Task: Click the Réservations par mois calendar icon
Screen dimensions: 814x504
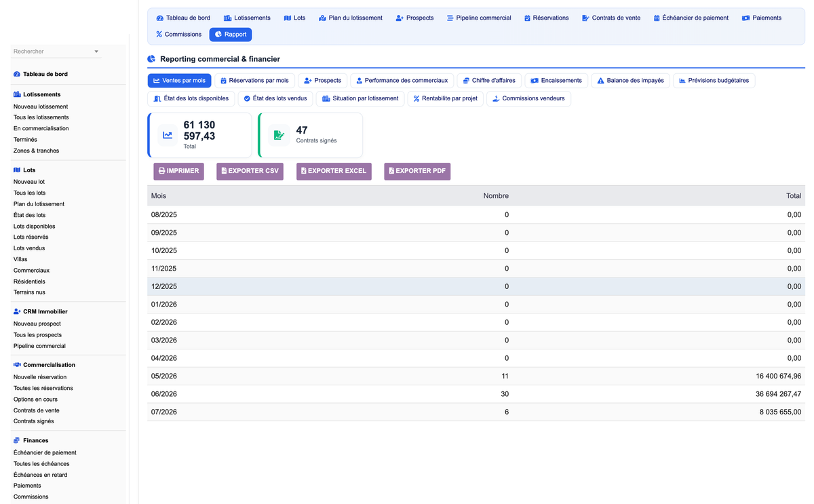Action: point(223,81)
